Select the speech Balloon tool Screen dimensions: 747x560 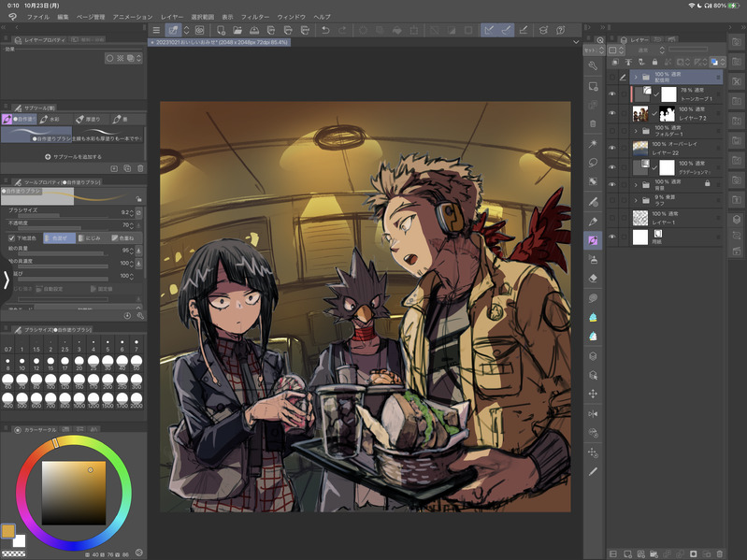tap(593, 298)
